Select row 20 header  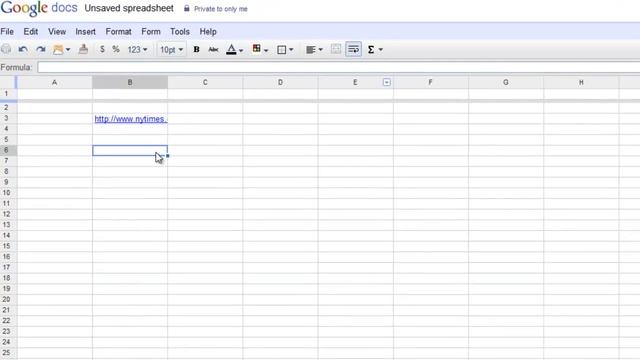(x=7, y=299)
